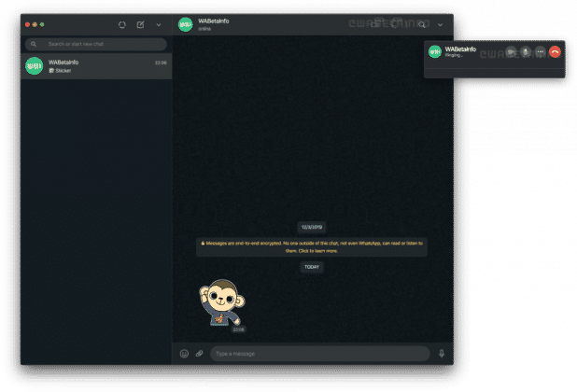577x392 pixels.
Task: Search messages in this conversation
Action: (422, 24)
